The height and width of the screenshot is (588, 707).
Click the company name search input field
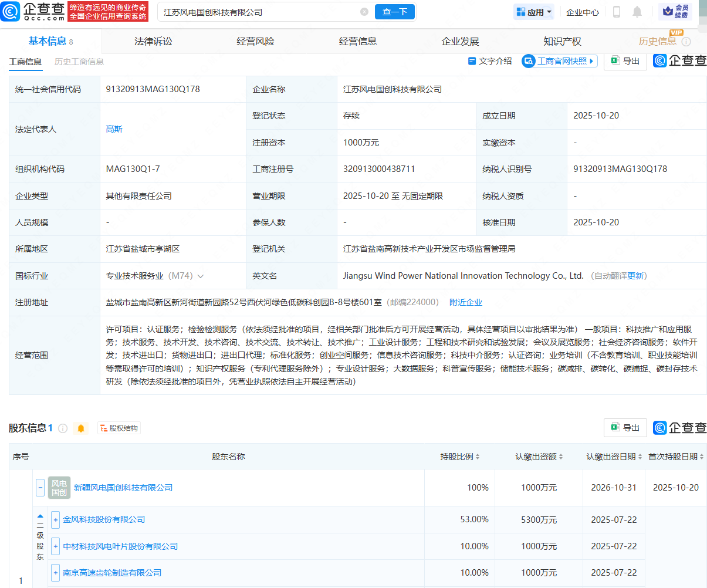coord(258,12)
